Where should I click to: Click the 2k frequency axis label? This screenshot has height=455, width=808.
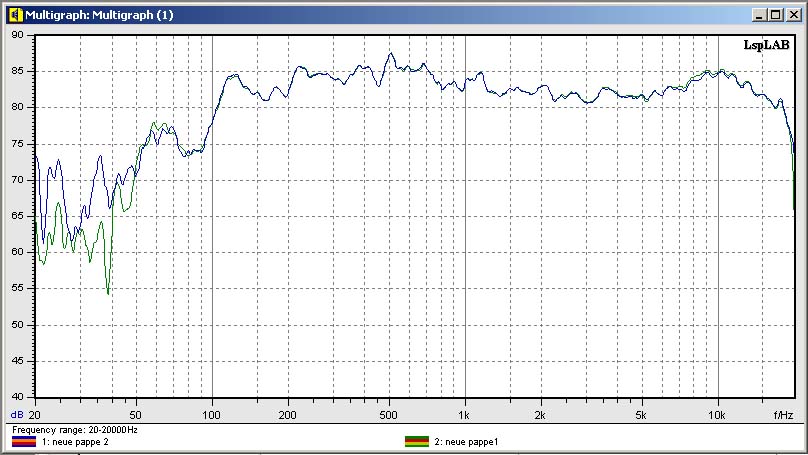coord(540,415)
